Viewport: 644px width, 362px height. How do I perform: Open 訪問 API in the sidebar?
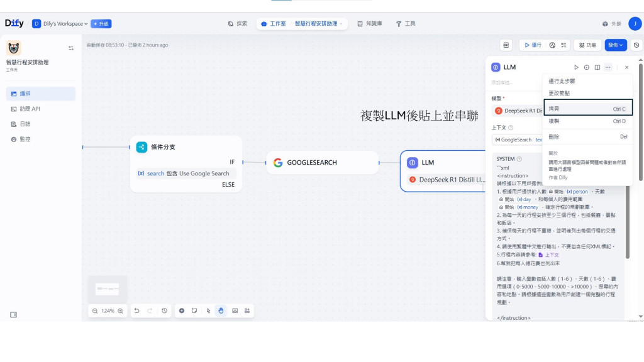(x=41, y=109)
